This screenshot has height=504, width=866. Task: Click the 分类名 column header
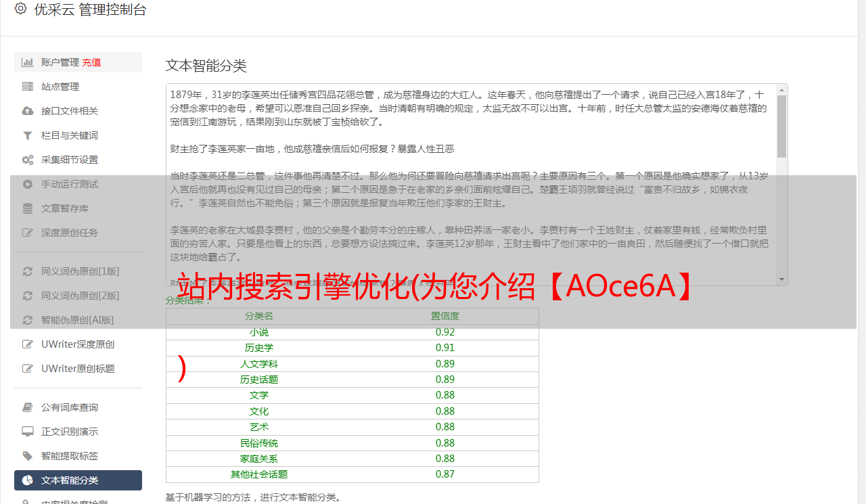259,316
